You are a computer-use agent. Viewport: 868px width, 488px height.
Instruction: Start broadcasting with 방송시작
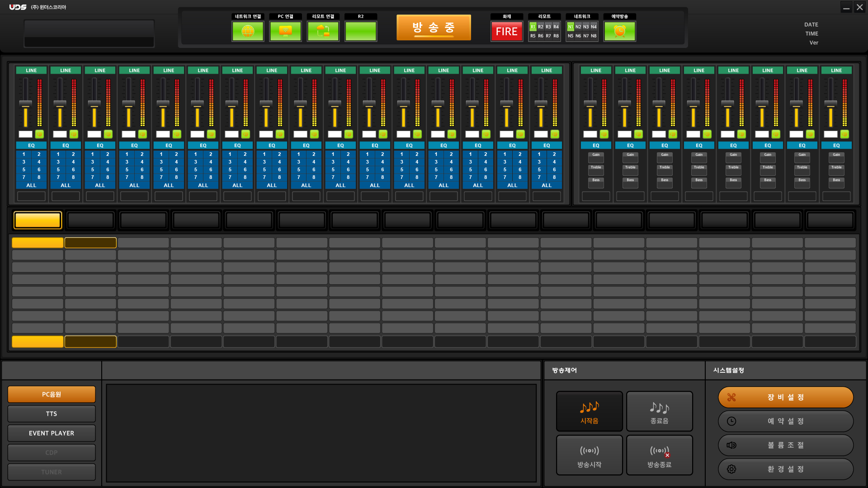pyautogui.click(x=590, y=455)
